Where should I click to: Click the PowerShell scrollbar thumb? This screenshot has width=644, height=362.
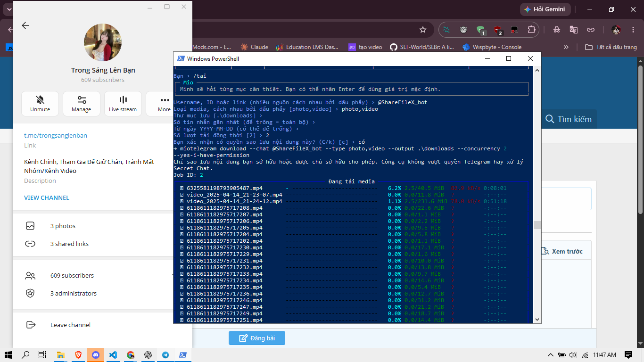[537, 225]
